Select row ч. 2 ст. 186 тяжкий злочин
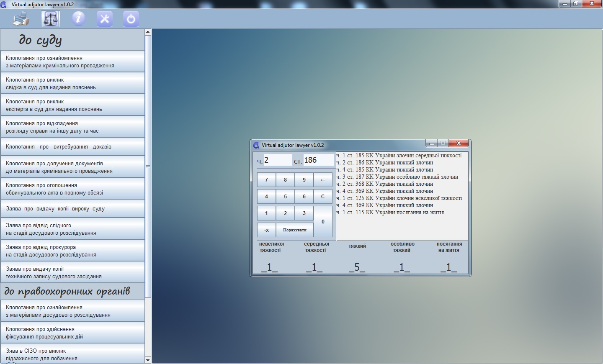 pos(385,163)
